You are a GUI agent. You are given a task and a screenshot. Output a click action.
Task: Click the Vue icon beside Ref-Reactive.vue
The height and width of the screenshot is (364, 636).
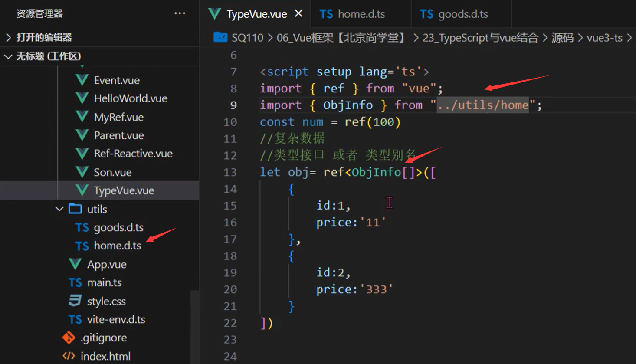[x=82, y=154]
